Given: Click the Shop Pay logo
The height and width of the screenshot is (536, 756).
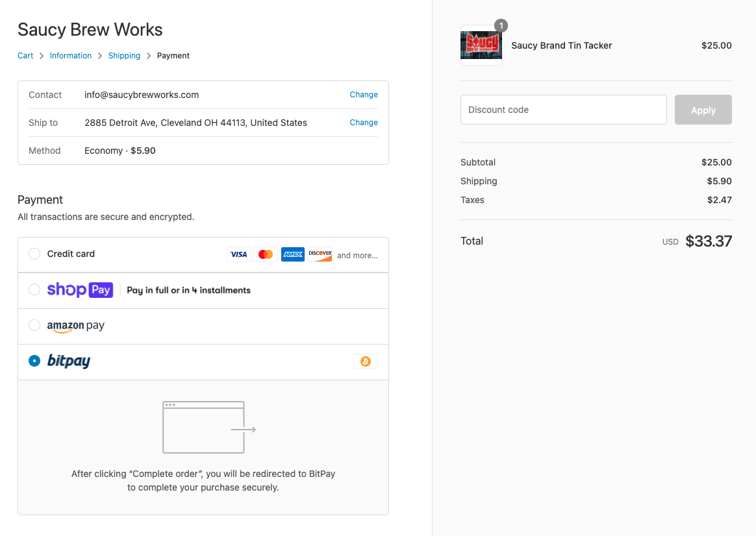Looking at the screenshot, I should [x=80, y=290].
